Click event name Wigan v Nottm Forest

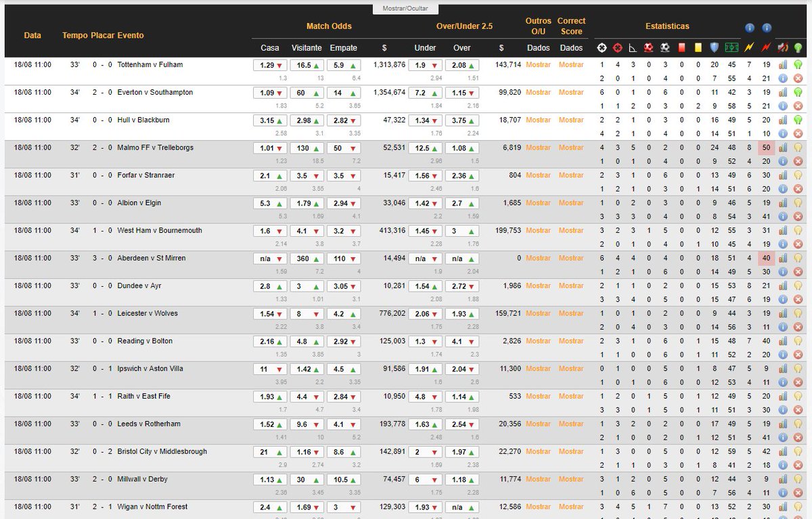point(152,507)
